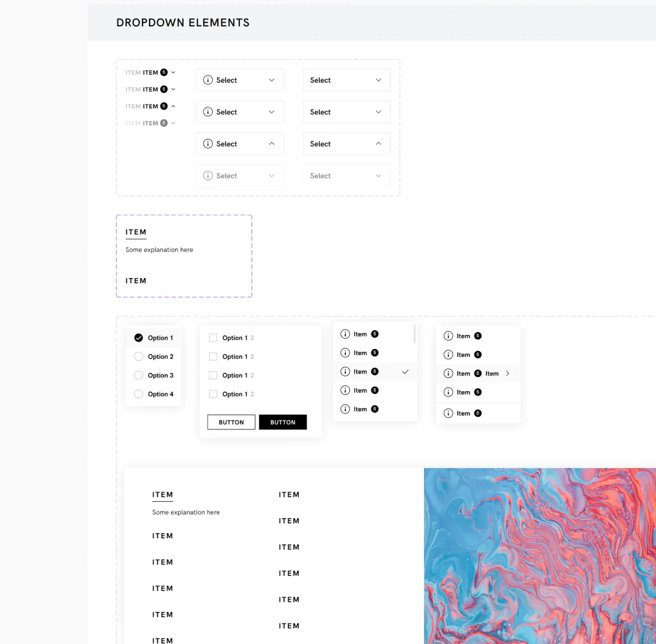Screen dimensions: 656x644
Task: Click the checkmark icon on the highlighted Item row
Action: coord(406,371)
